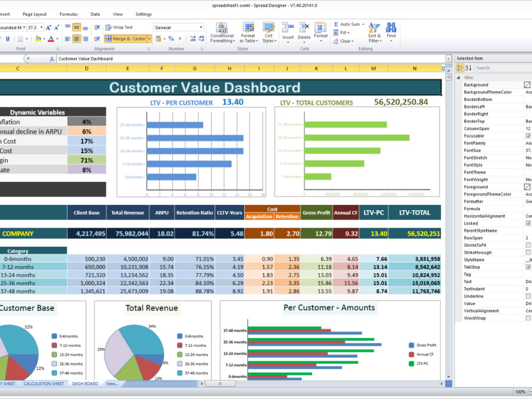Toggle the Strikethrough checkbox

(x=528, y=252)
